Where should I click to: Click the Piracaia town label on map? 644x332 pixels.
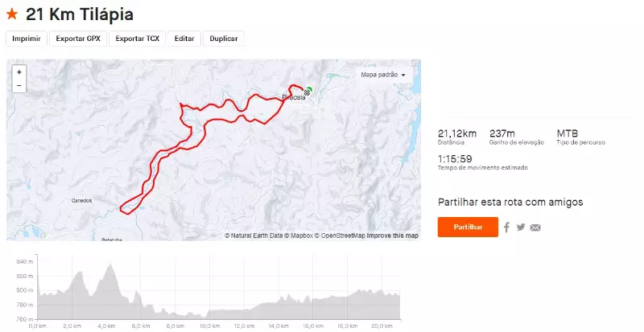click(x=293, y=97)
